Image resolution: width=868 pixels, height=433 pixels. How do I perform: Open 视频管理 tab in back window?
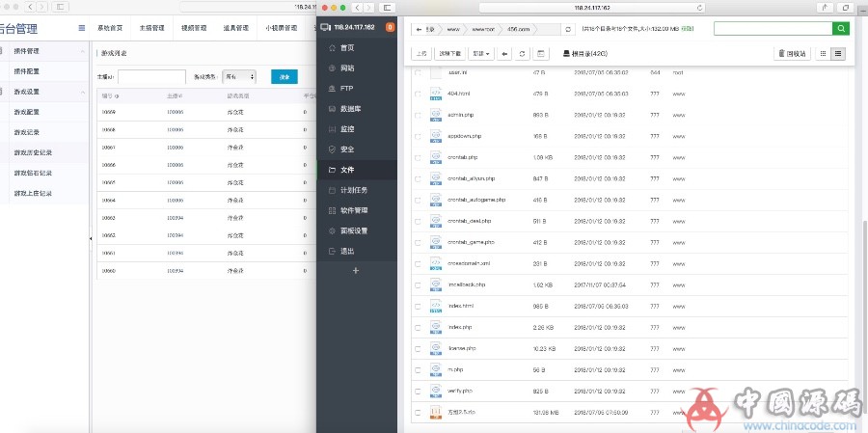click(x=194, y=28)
